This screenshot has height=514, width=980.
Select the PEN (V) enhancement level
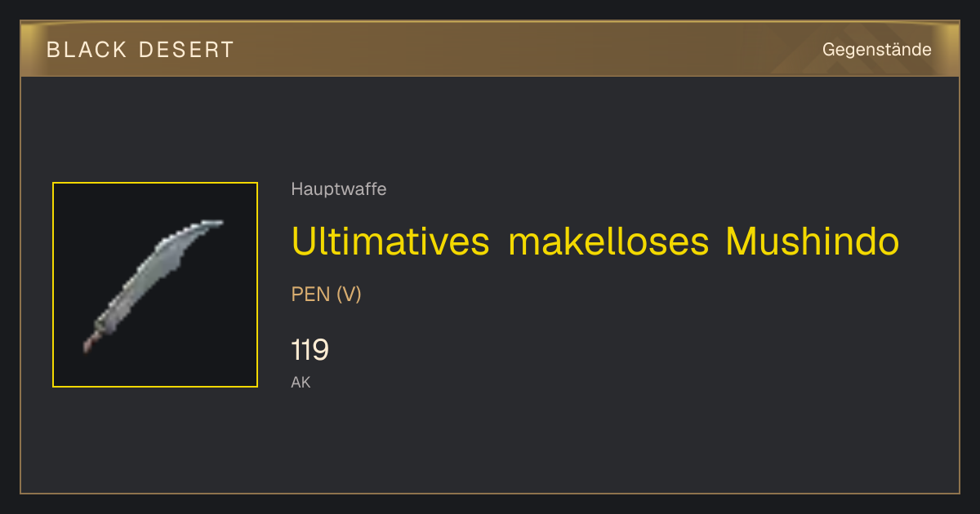[x=327, y=295]
